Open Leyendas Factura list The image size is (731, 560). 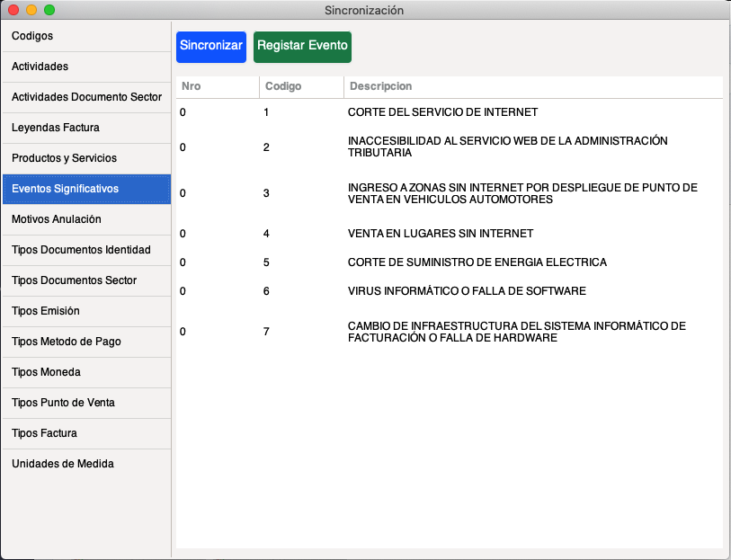(85, 128)
